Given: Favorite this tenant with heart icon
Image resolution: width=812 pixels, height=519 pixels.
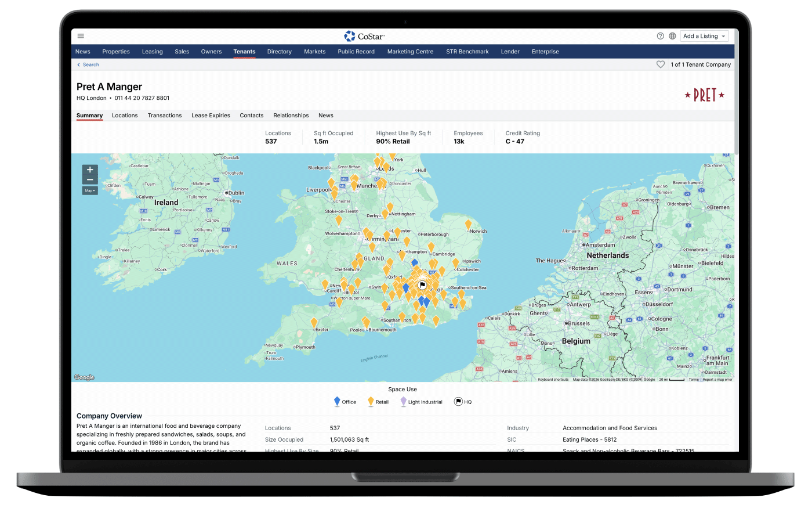Looking at the screenshot, I should coord(661,64).
